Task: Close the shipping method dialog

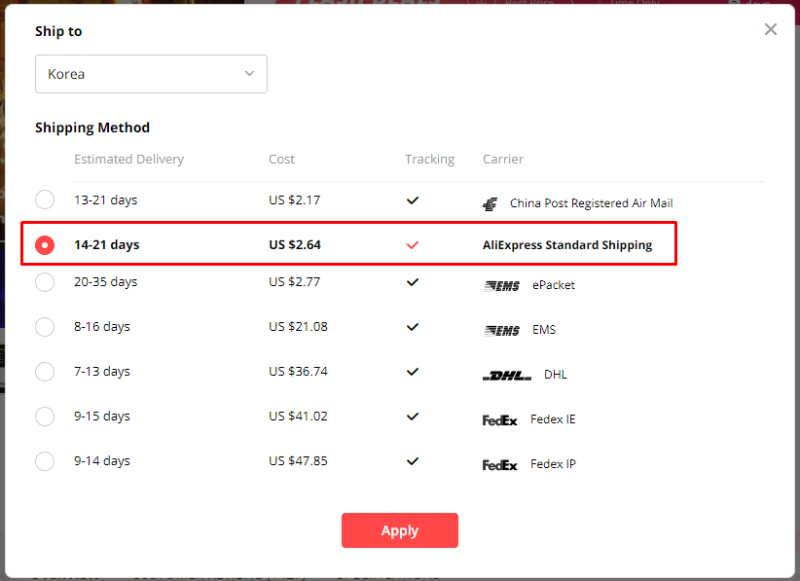Action: [x=770, y=30]
